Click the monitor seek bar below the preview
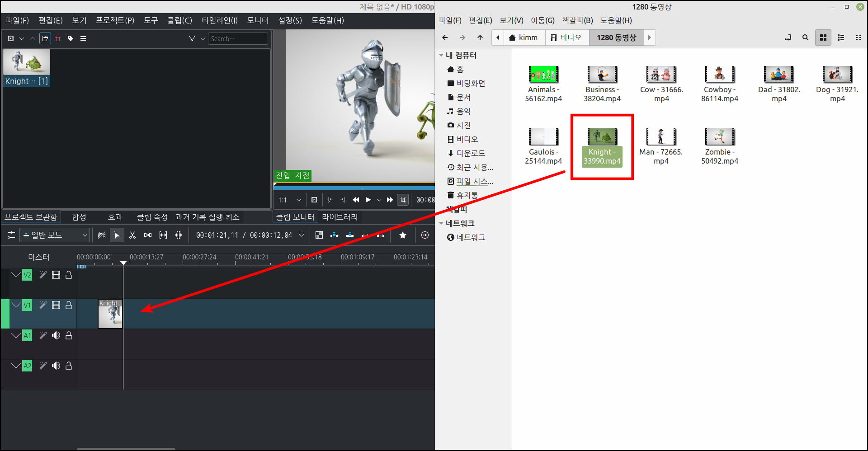 tap(353, 188)
